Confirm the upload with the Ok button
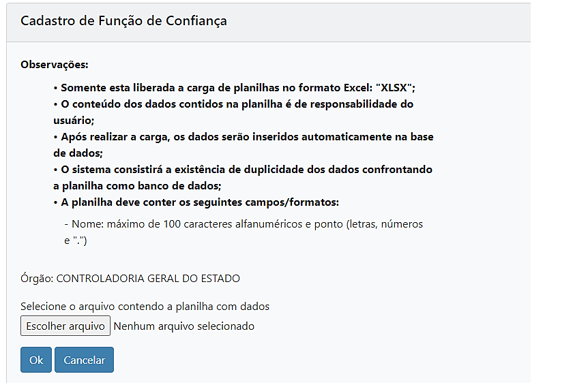The height and width of the screenshot is (387, 588). click(x=36, y=360)
